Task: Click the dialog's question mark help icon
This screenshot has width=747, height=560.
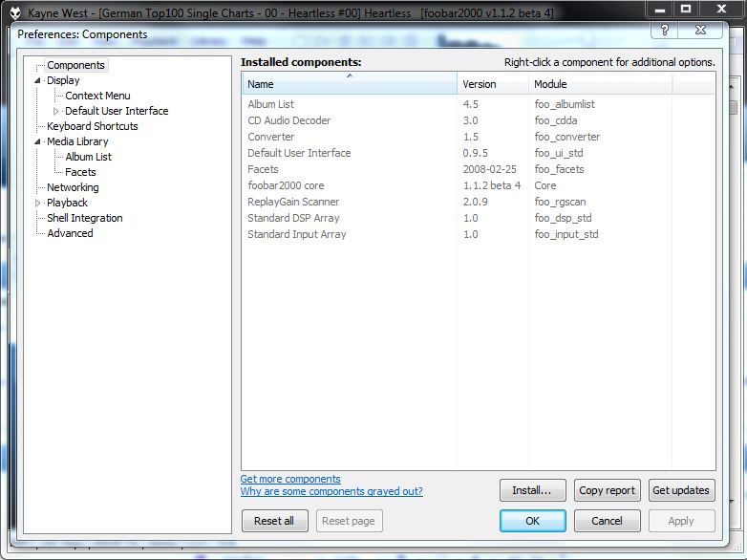Action: pyautogui.click(x=665, y=30)
